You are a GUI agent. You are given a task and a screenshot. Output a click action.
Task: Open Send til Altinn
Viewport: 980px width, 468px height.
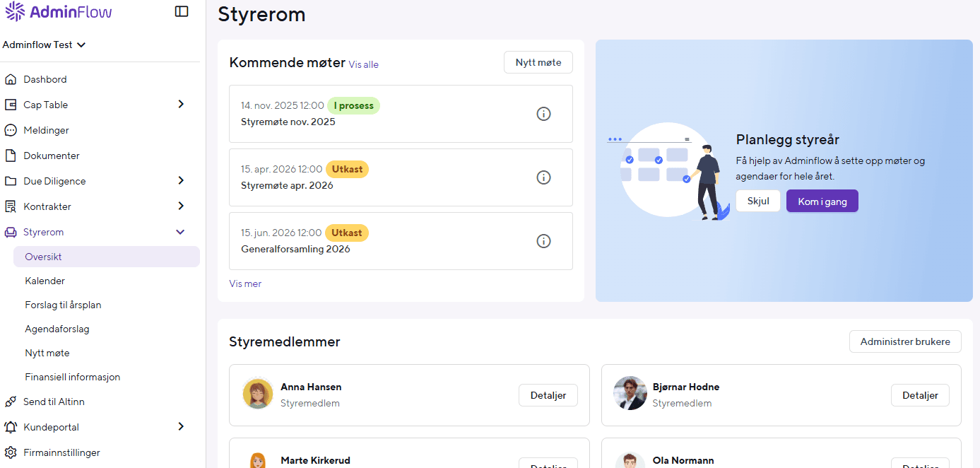coord(54,402)
